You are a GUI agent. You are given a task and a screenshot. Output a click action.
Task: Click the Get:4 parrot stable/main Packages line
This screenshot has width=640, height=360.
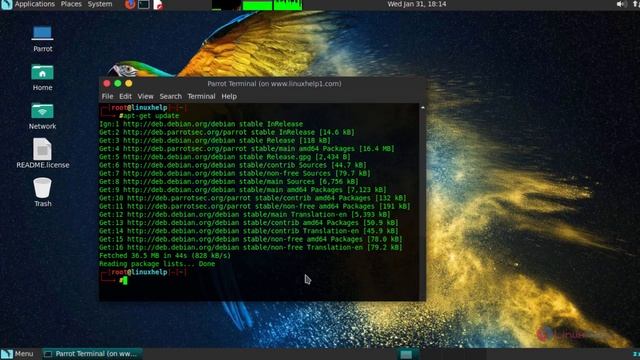pyautogui.click(x=247, y=149)
